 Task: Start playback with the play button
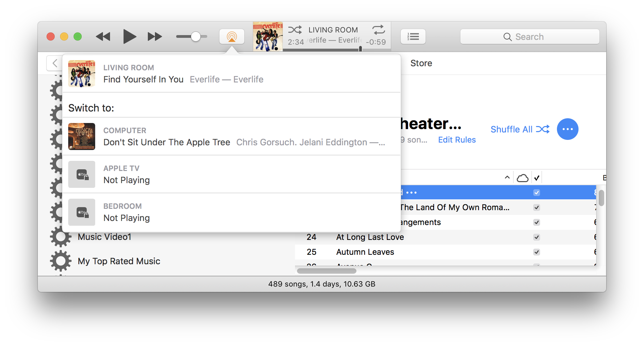pos(129,36)
